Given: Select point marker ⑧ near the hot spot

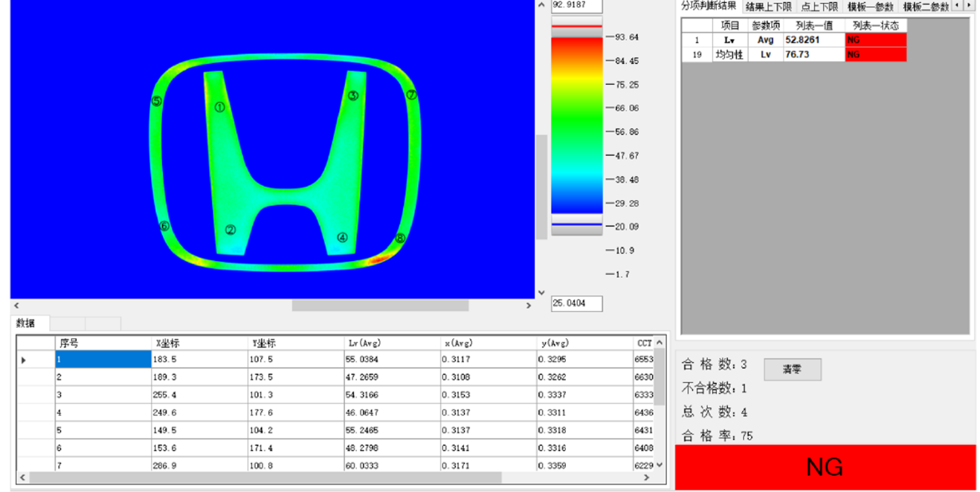Looking at the screenshot, I should coord(400,239).
